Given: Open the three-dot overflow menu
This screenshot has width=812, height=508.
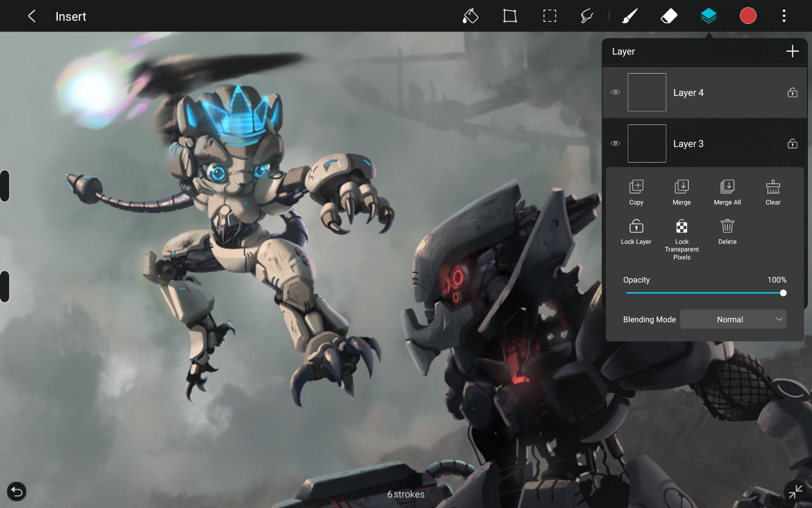Looking at the screenshot, I should pos(784,16).
